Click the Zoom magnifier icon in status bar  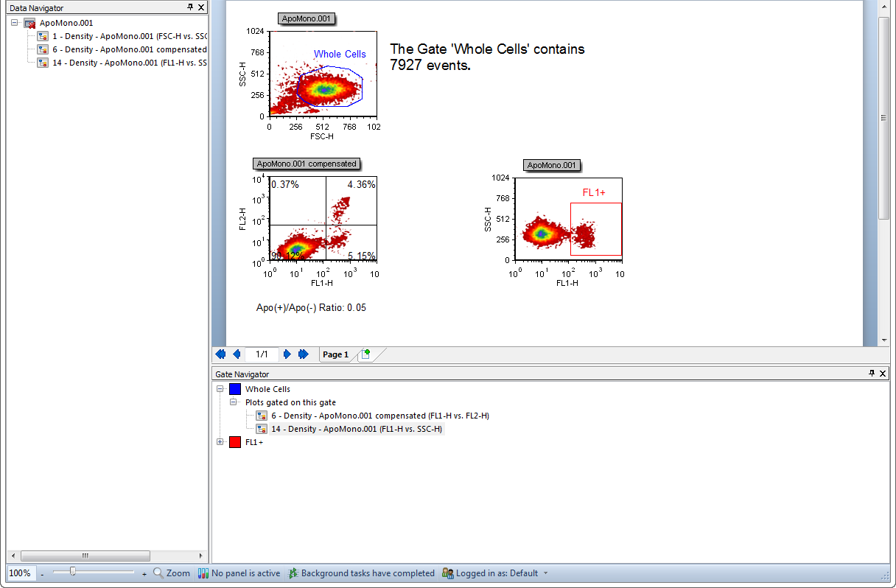[x=158, y=573]
